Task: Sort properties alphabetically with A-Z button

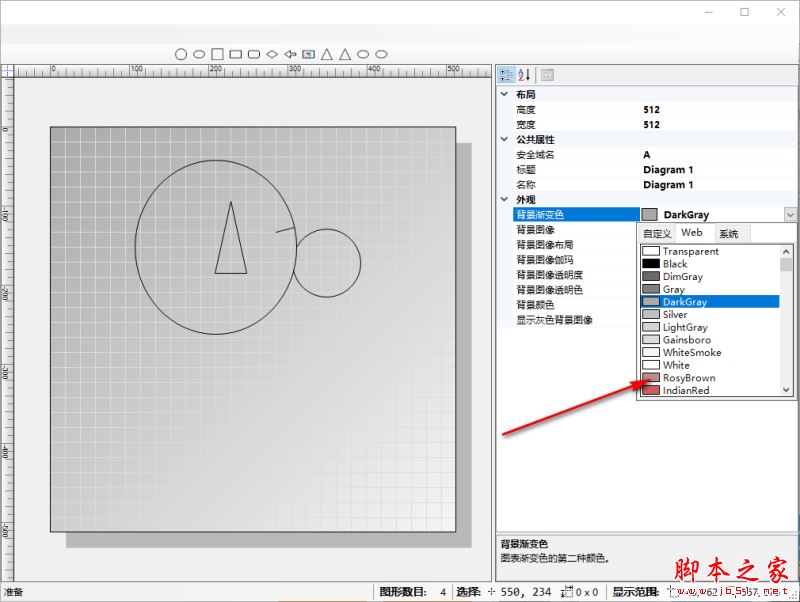Action: coord(524,75)
